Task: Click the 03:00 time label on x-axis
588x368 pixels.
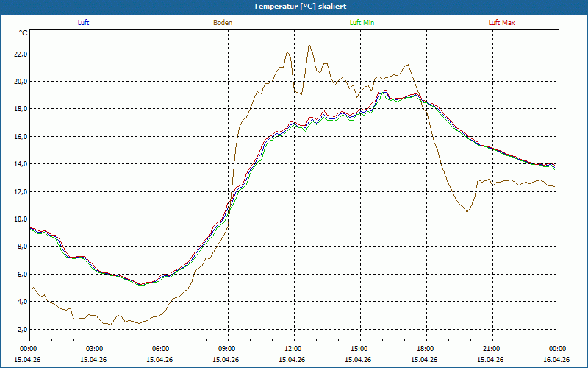Action: coord(96,348)
